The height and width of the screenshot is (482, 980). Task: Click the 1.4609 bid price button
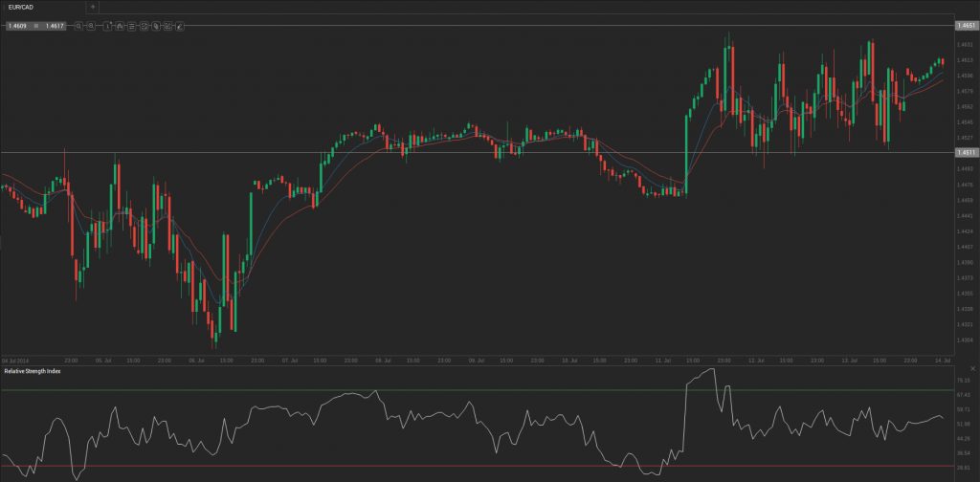pos(17,26)
